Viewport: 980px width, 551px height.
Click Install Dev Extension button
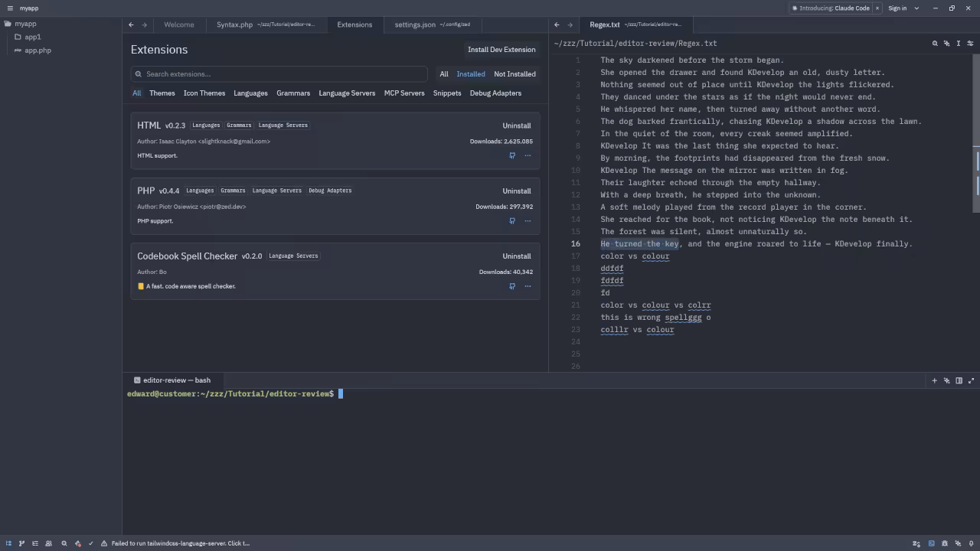coord(501,50)
